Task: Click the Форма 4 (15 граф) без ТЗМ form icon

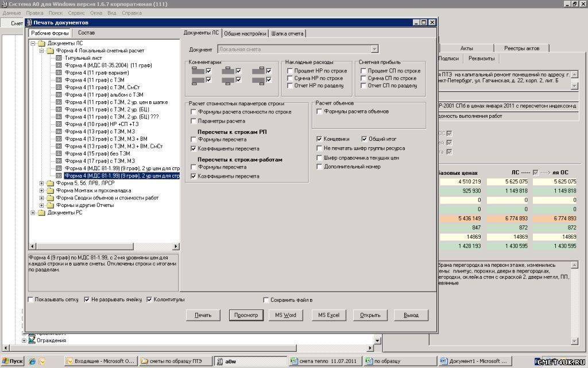Action: tap(59, 154)
